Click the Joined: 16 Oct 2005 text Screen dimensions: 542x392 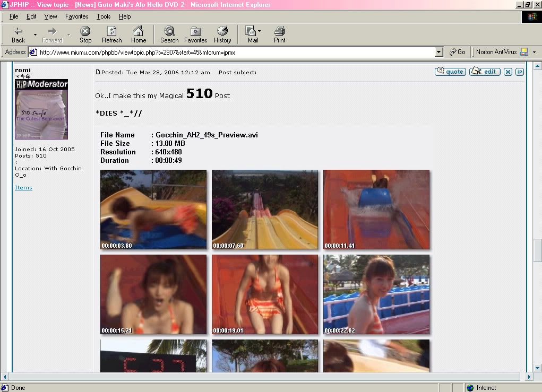[x=45, y=149]
